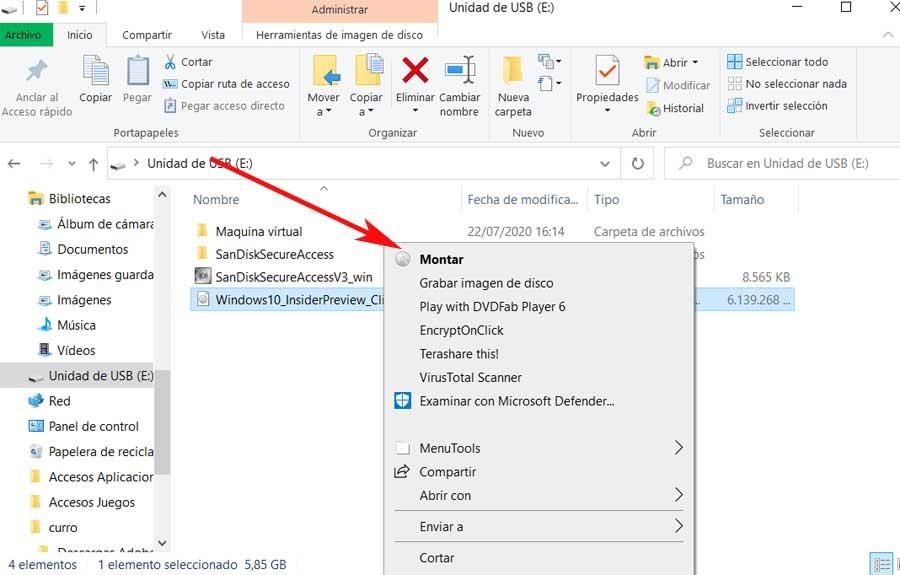This screenshot has width=900, height=575.
Task: Click Pegar acceso directo
Action: 224,106
